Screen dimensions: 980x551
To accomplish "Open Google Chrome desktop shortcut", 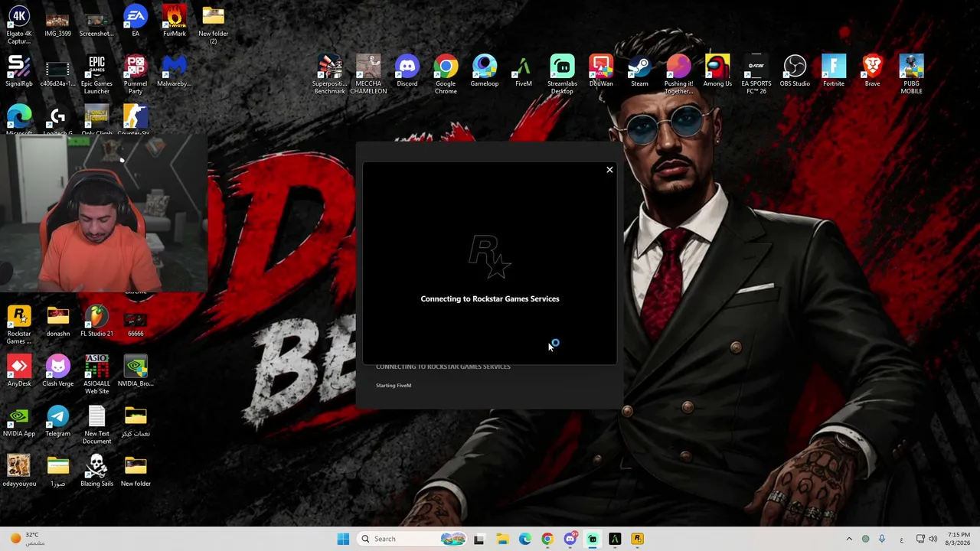I will point(446,75).
